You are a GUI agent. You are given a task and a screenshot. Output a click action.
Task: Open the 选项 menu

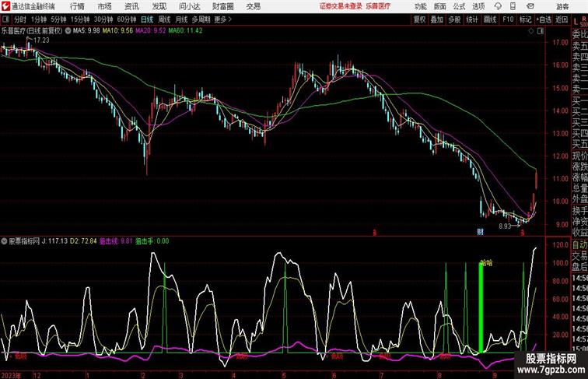478,6
